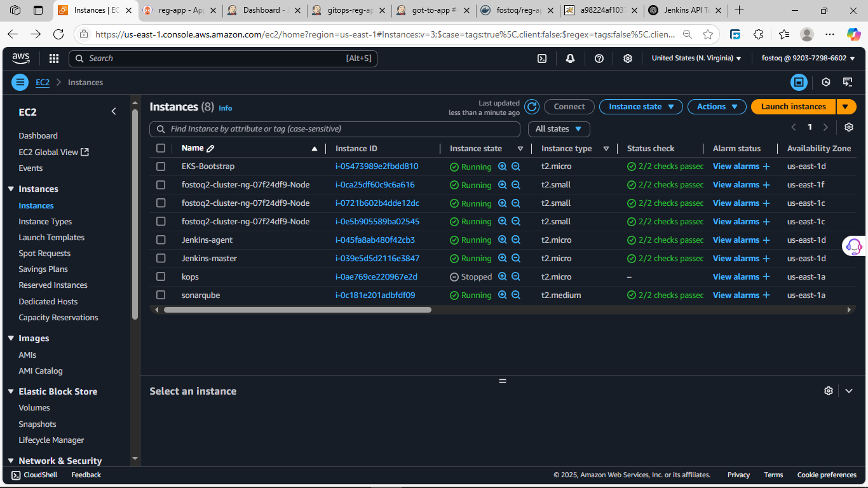Screen dimensions: 868x488
Task: Open details panel settings gear
Action: pyautogui.click(x=829, y=391)
